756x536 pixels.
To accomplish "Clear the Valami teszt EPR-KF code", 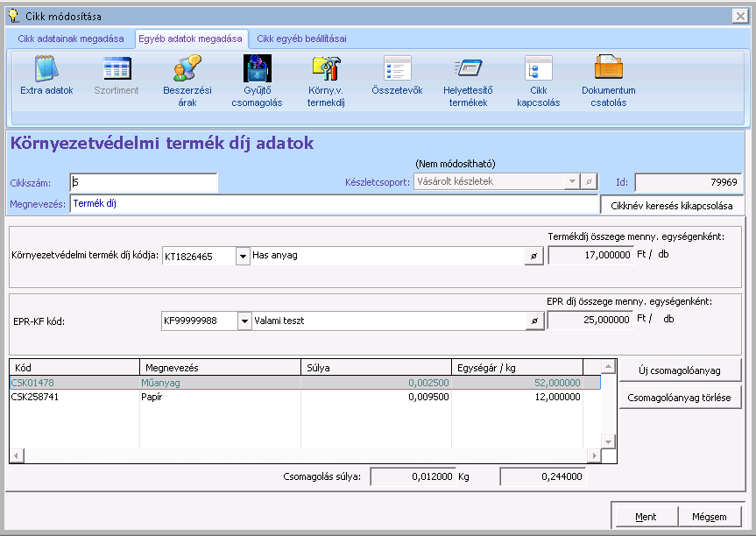I will tap(534, 321).
